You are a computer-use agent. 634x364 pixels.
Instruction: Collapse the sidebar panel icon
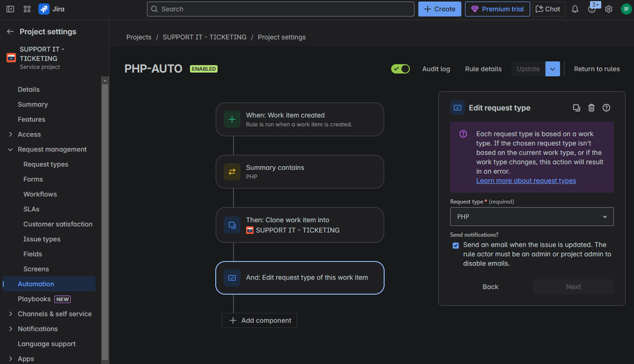click(x=10, y=9)
